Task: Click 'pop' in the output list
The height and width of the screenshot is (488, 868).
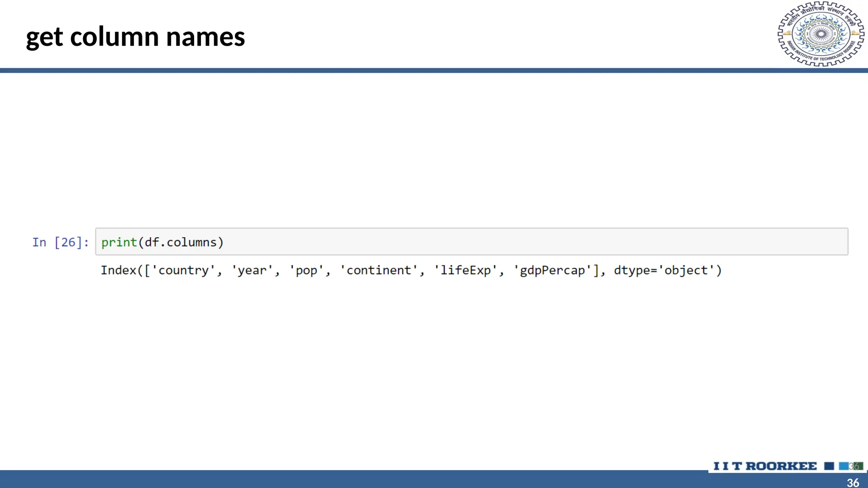Action: [x=306, y=270]
